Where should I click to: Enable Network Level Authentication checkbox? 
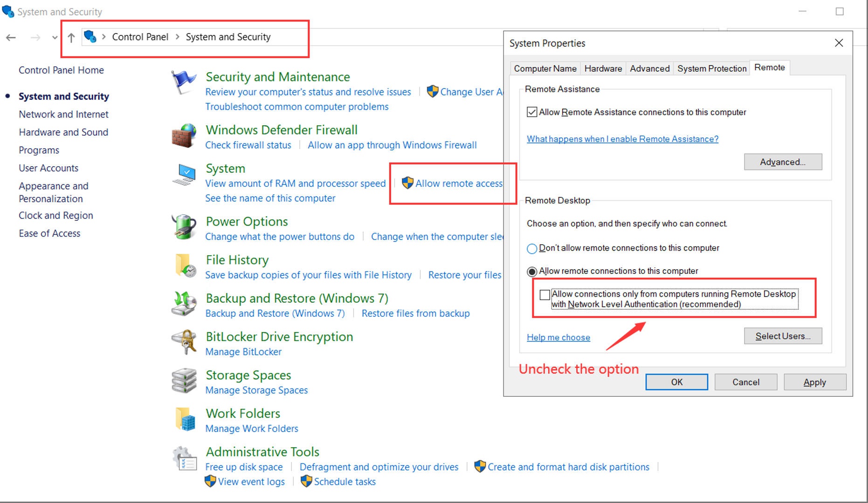tap(544, 295)
